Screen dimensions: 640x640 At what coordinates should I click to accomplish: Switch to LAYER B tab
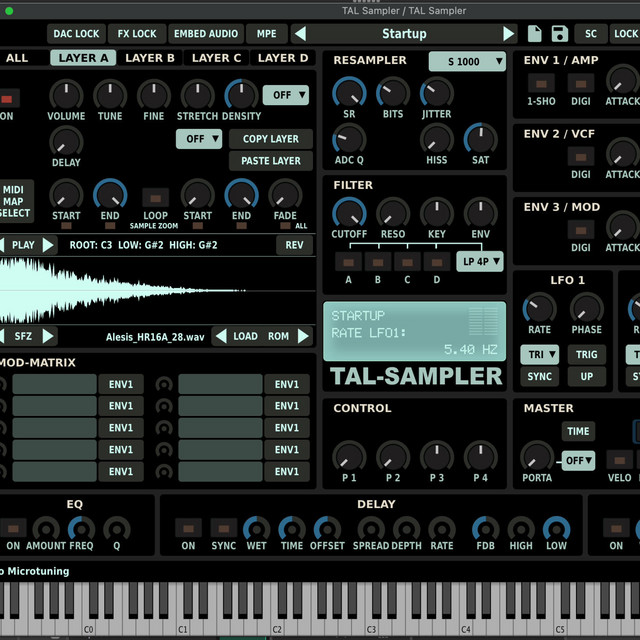pyautogui.click(x=150, y=58)
